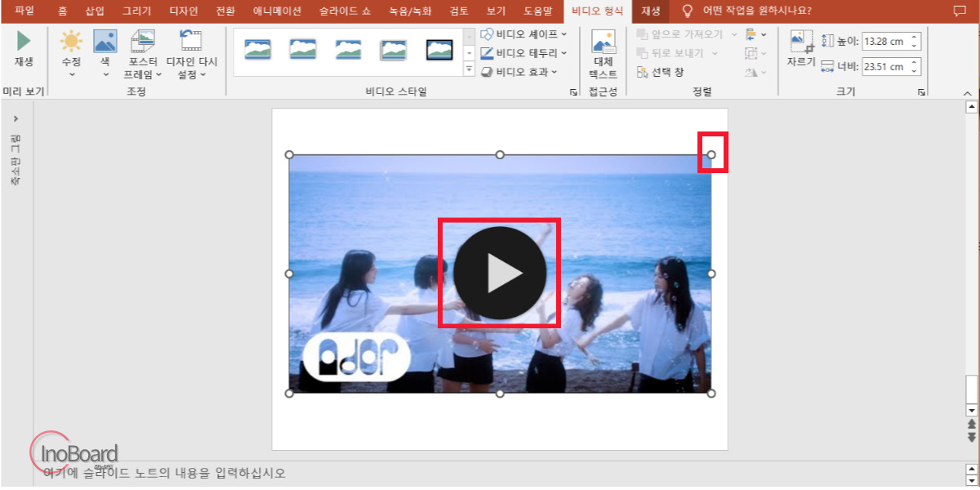
Task: Increase the 높이 height value
Action: pos(915,37)
